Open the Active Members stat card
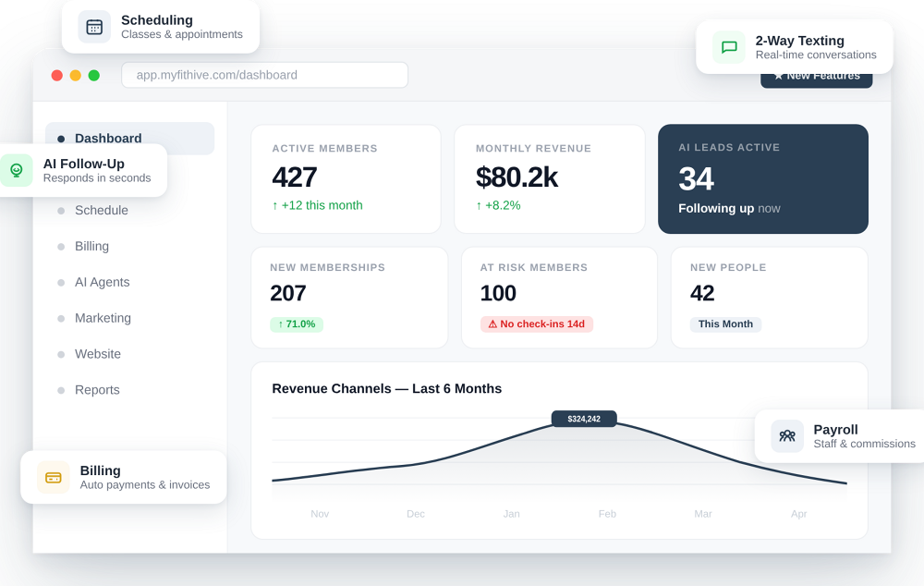 pos(345,178)
